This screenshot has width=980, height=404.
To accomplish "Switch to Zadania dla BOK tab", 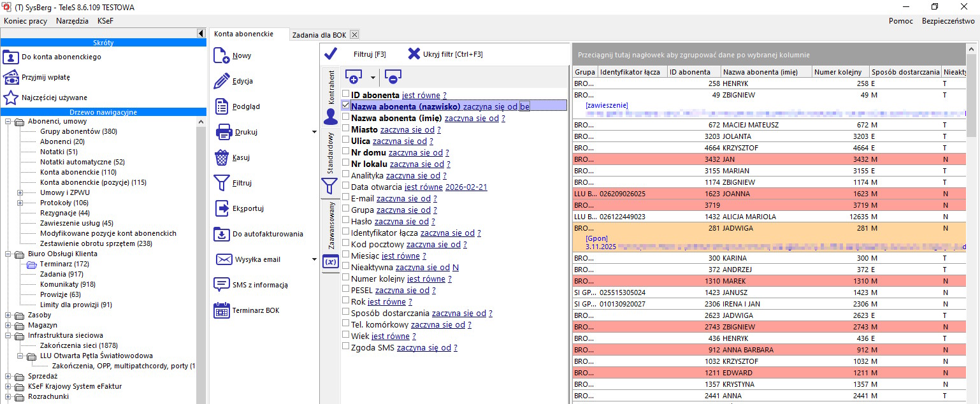I will [x=319, y=34].
